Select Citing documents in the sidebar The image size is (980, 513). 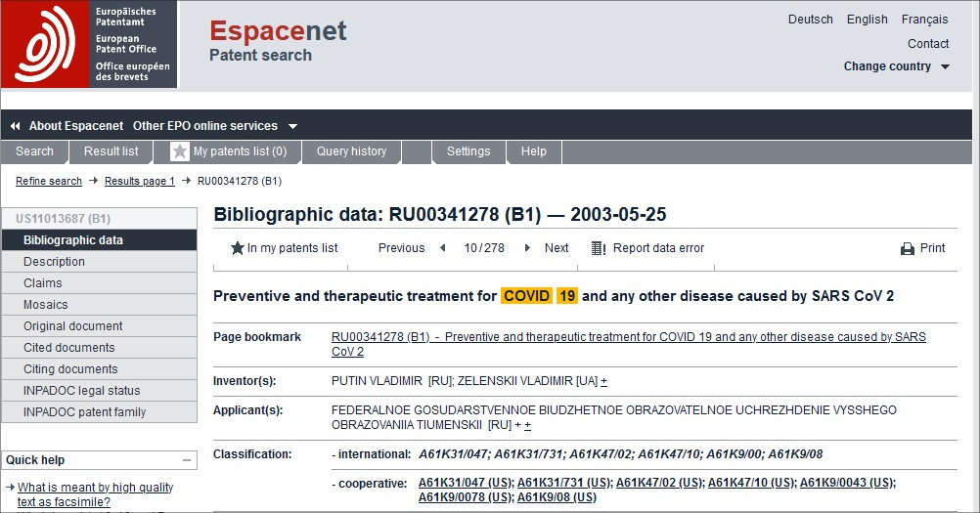coord(100,369)
